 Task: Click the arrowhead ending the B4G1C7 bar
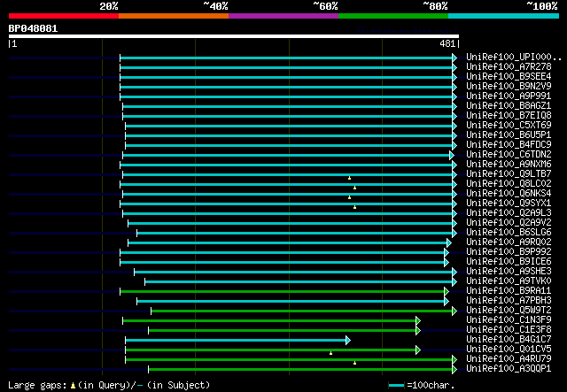[348, 341]
